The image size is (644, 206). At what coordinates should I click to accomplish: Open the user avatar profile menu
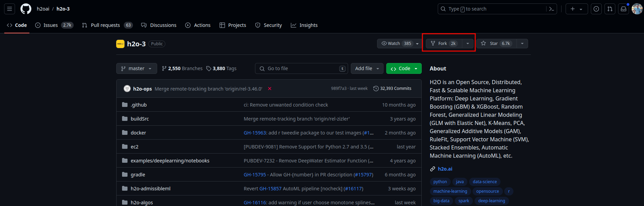[637, 9]
